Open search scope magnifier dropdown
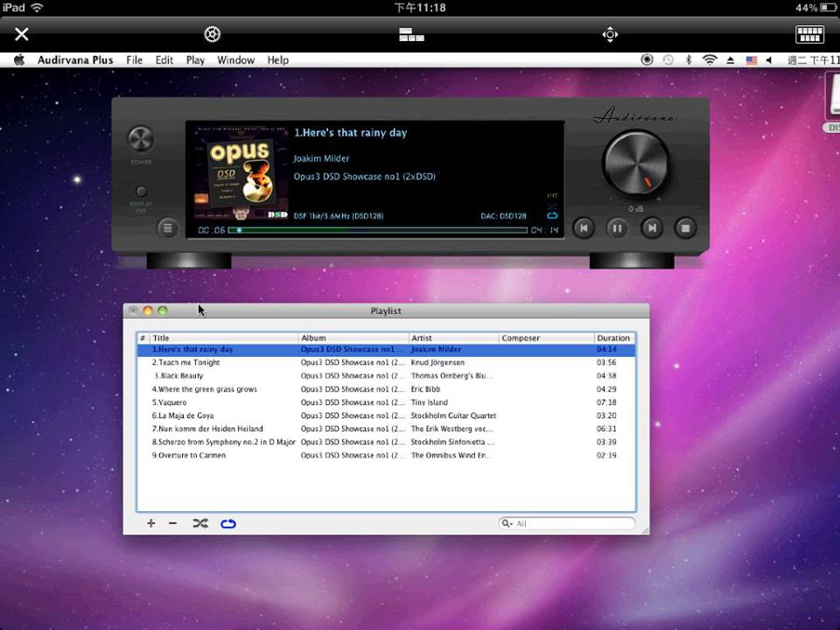Screen dimensions: 840x630 pos(507,523)
